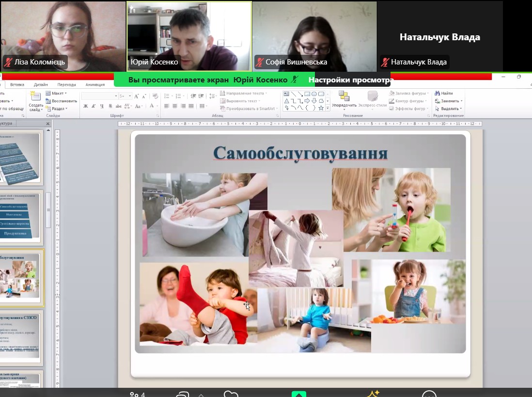Open the Анимация ribbon tab
The image size is (532, 397).
95,84
